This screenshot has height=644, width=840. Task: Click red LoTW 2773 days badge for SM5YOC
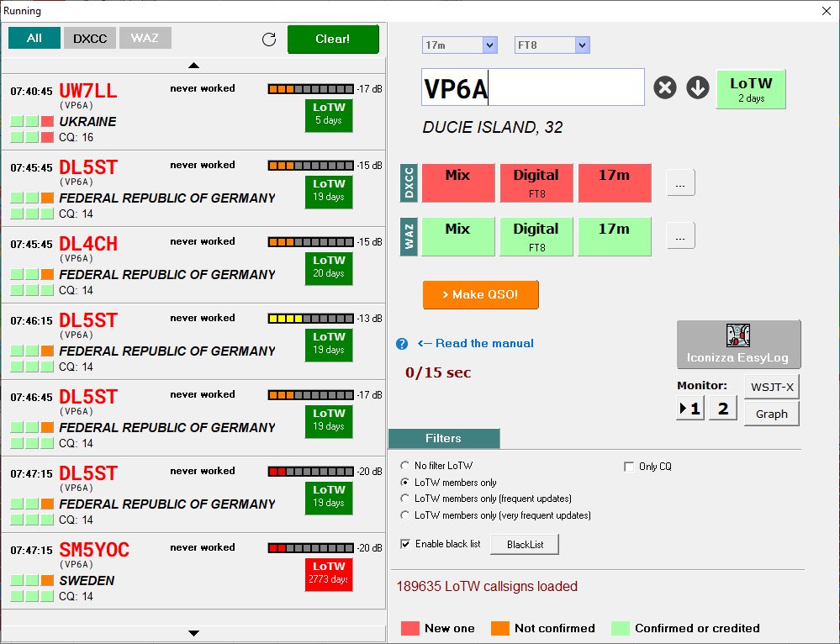tap(329, 574)
